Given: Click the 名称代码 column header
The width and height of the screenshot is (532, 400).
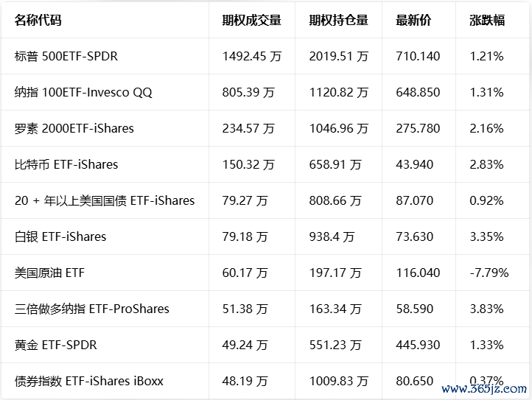Looking at the screenshot, I should (38, 20).
